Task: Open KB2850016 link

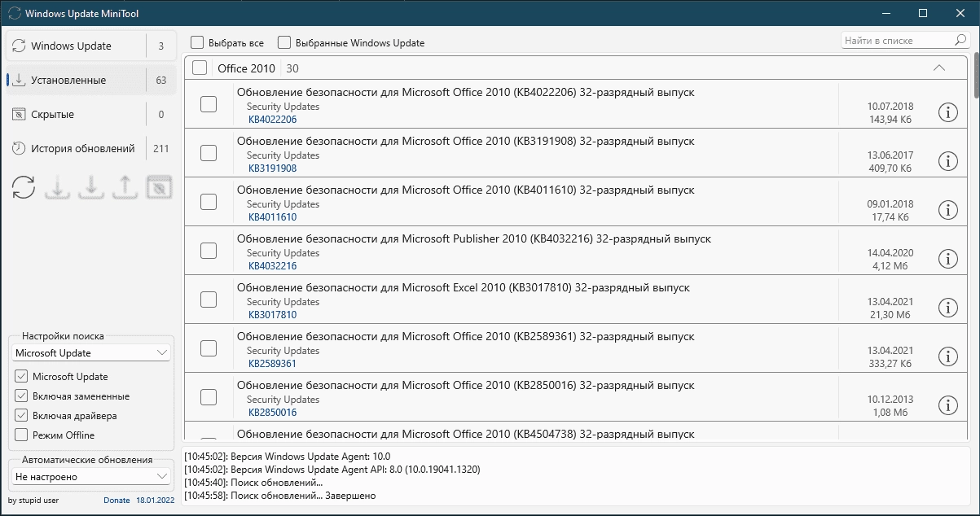Action: (x=273, y=413)
